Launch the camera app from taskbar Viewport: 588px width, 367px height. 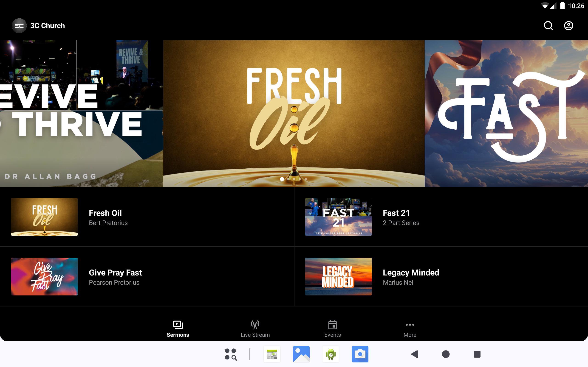pos(360,354)
